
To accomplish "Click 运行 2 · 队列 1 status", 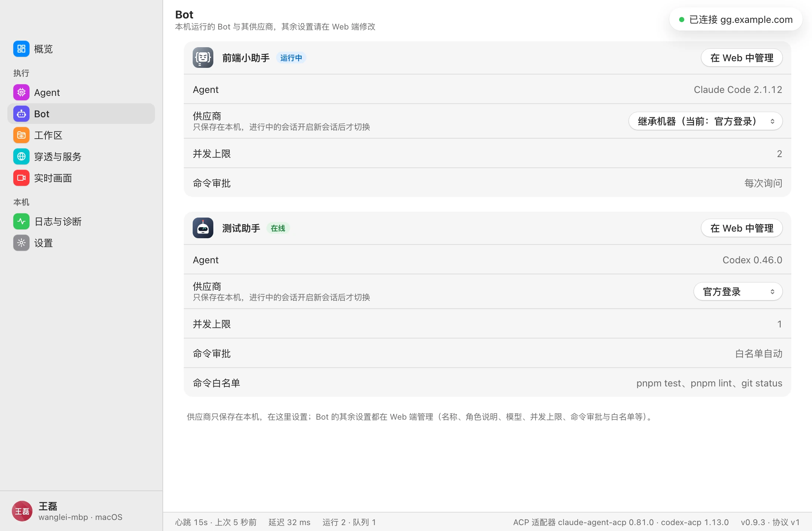I will pos(349,522).
